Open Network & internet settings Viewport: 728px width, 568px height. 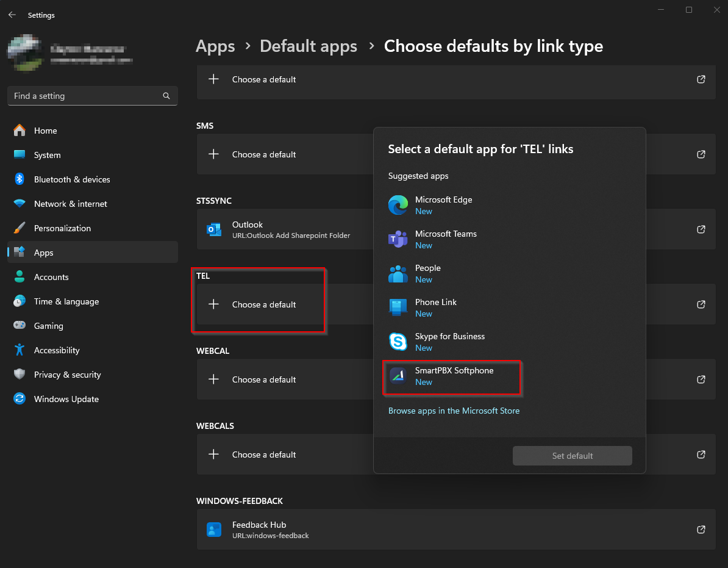pyautogui.click(x=93, y=204)
